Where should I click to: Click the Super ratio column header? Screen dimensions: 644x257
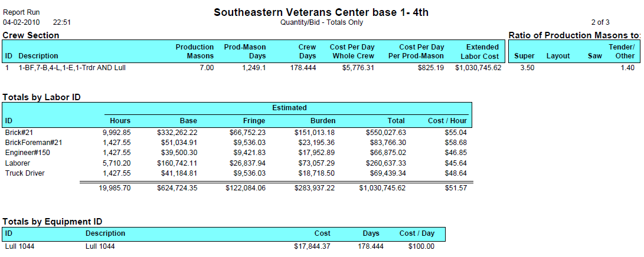(x=524, y=56)
